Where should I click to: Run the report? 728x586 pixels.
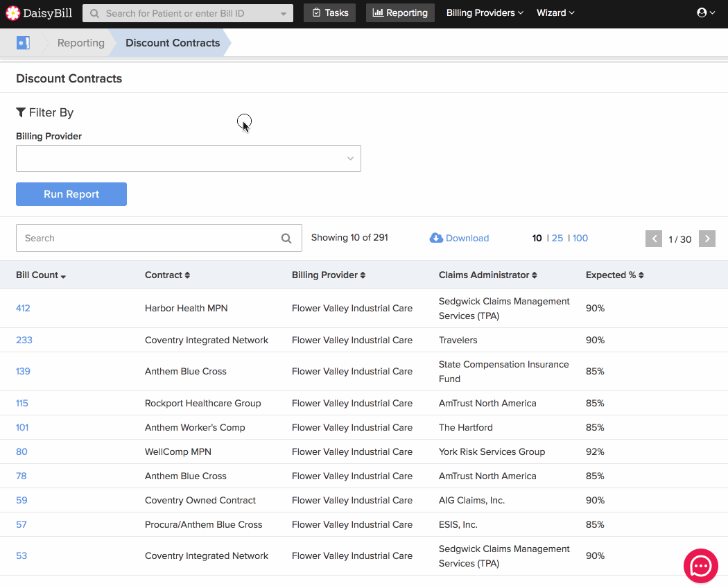pyautogui.click(x=71, y=194)
